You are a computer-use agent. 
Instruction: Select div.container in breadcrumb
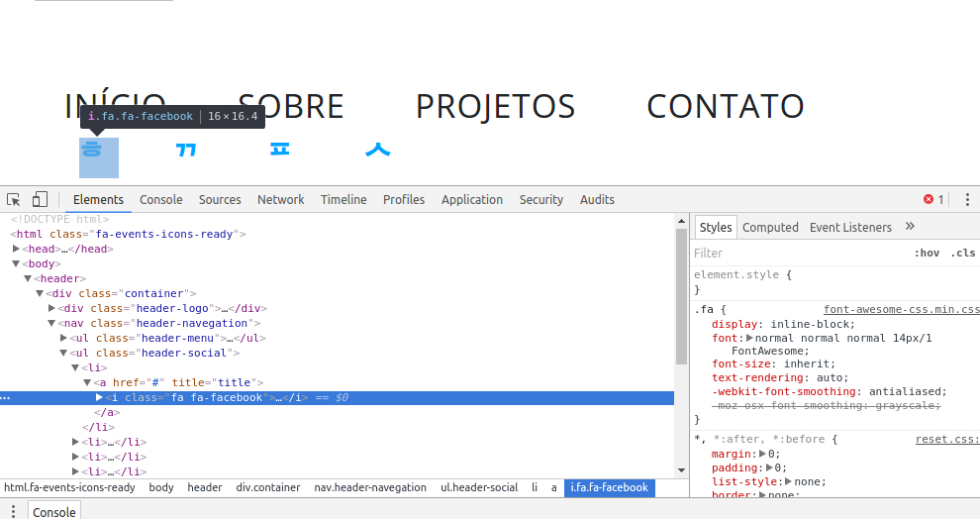tap(267, 487)
